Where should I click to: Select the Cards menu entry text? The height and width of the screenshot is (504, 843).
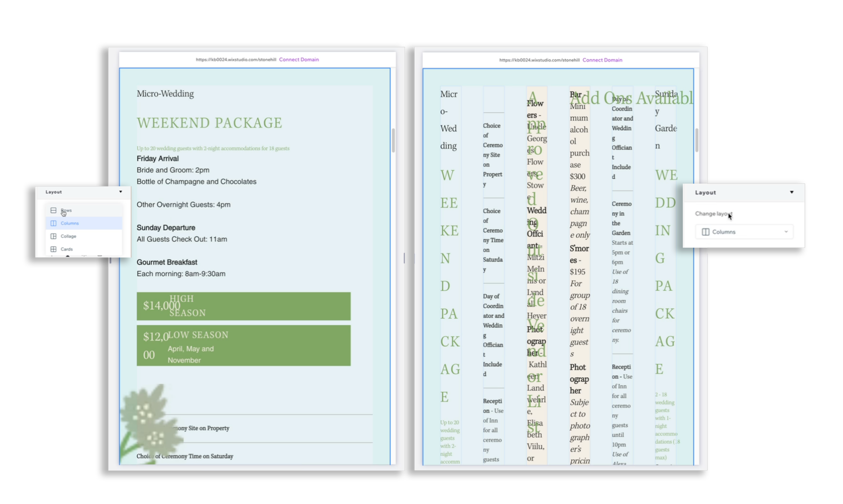point(67,249)
